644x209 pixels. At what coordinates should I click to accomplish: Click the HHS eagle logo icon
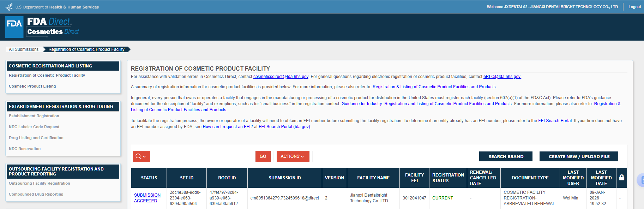pos(9,7)
